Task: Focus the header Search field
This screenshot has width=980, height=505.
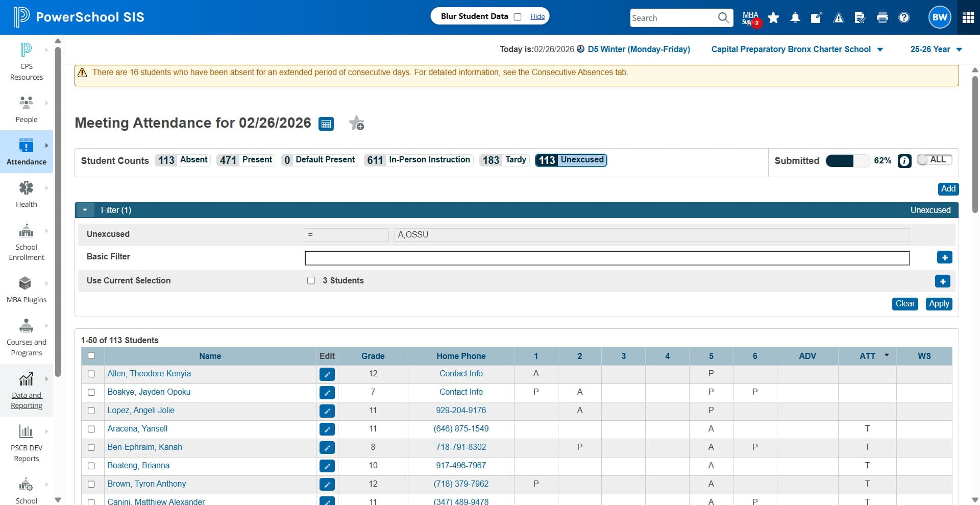Action: click(673, 18)
